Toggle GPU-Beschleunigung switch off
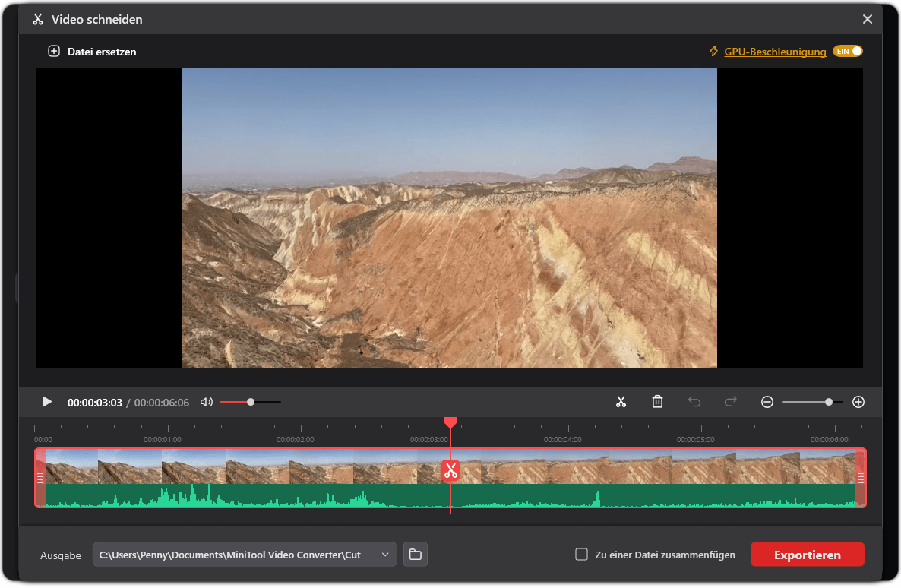The image size is (901, 588). [848, 51]
